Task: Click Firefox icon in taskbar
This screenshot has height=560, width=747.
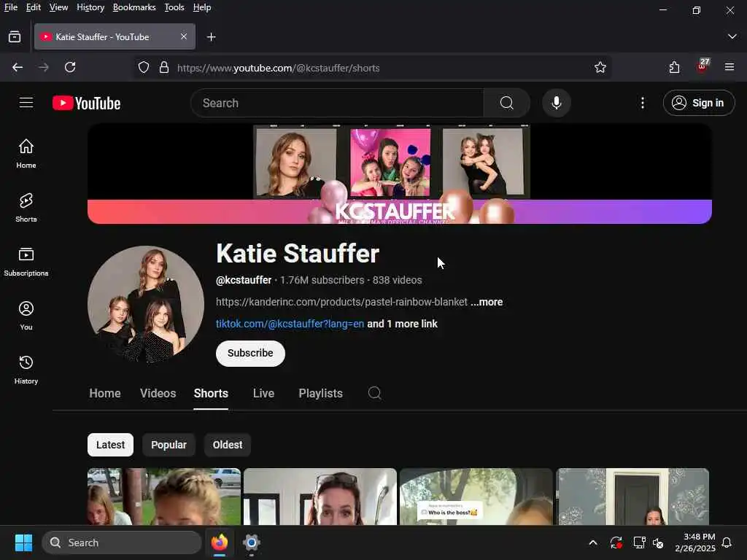Action: pyautogui.click(x=219, y=542)
